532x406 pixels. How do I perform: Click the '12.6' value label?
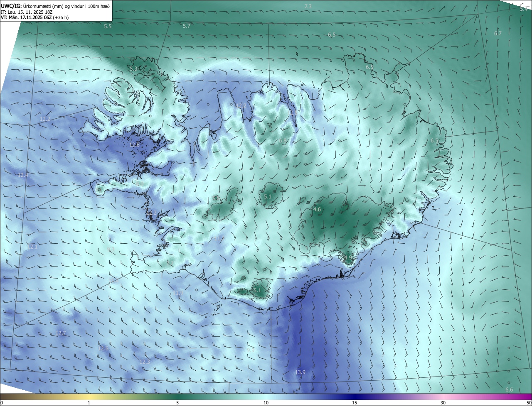pos(103,348)
